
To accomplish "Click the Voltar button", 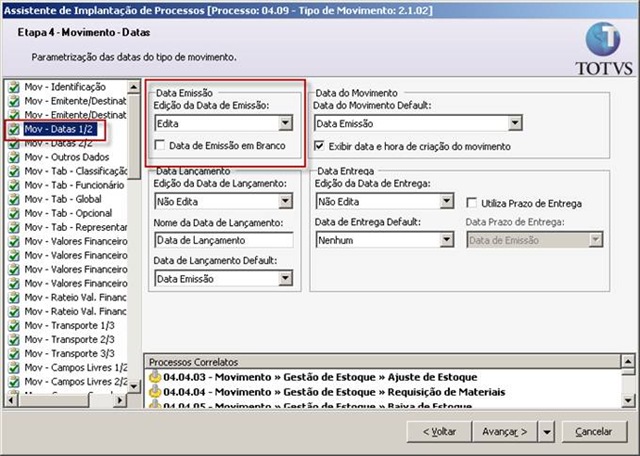I will pos(439,432).
